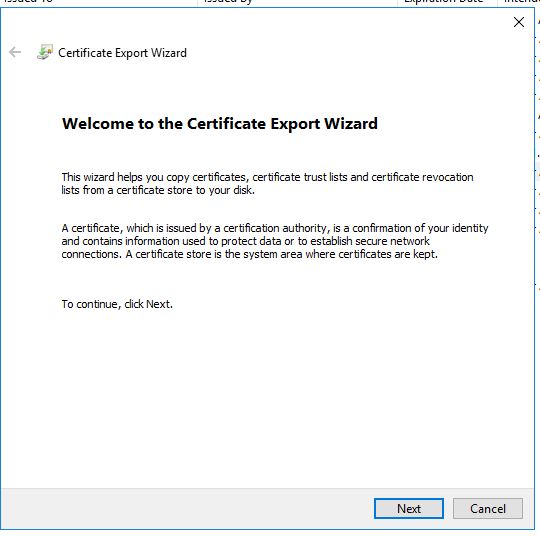Click the Certificate Export Wizard certificate icon
Viewport: 540px width, 536px height.
click(x=45, y=52)
